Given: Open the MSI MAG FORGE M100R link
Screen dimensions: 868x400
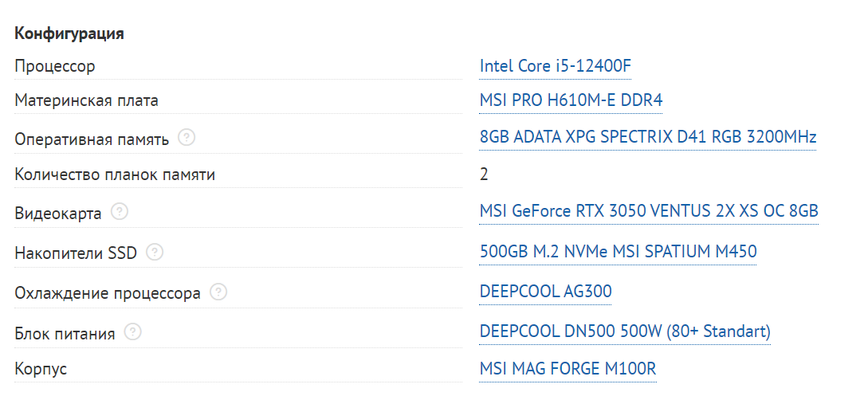Looking at the screenshot, I should [568, 369].
